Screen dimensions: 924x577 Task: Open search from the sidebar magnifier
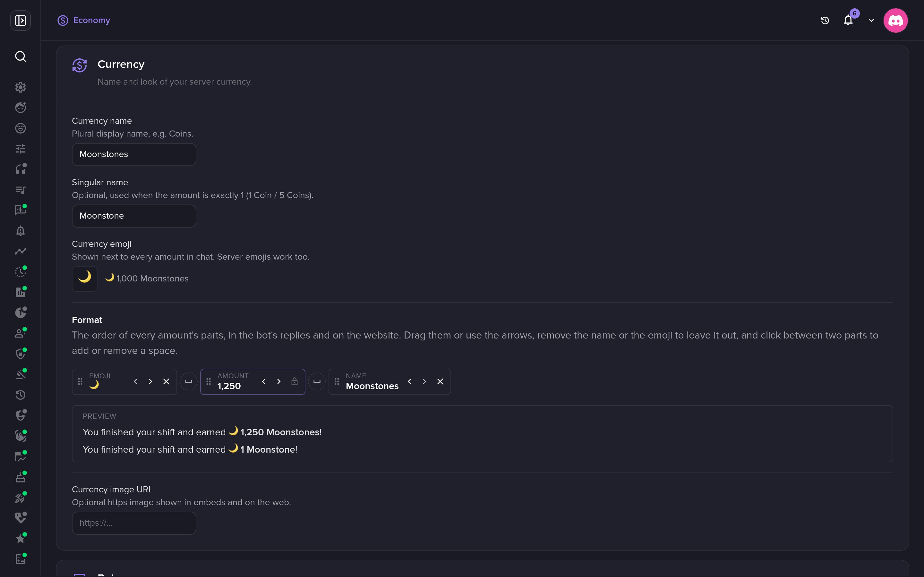click(20, 56)
